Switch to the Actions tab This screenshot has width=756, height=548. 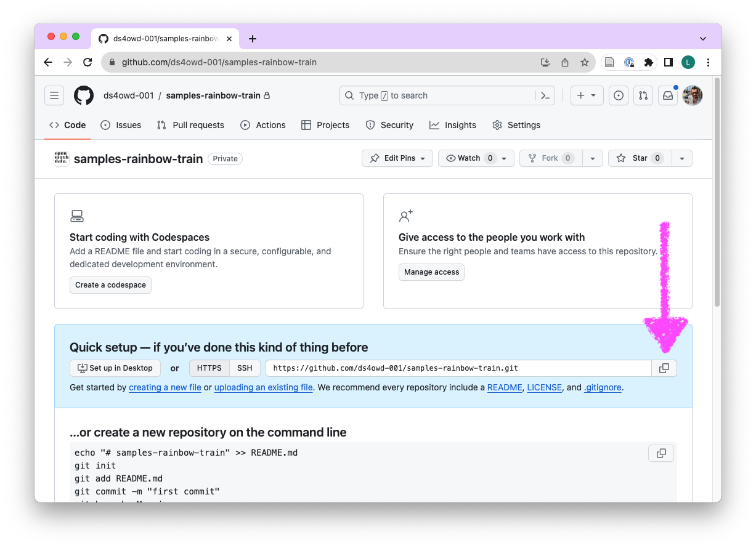263,125
